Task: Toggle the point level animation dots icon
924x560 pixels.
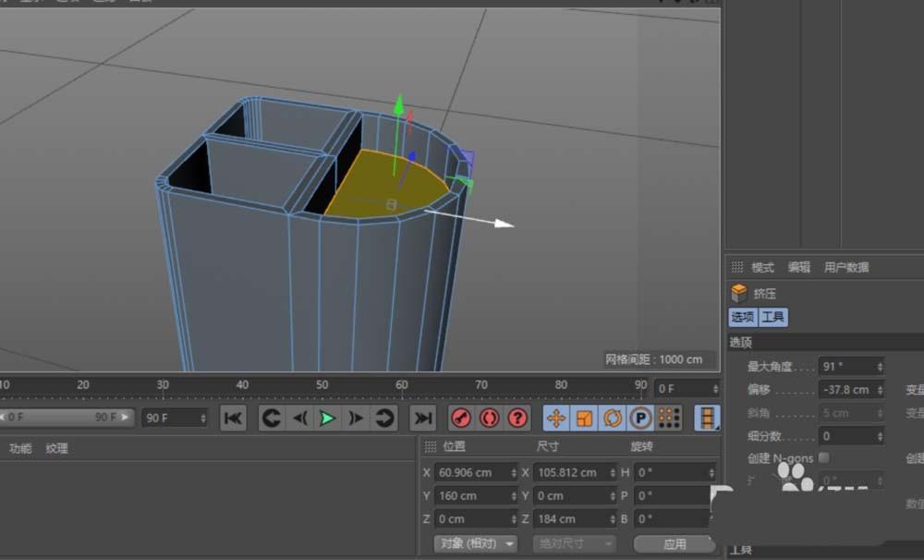Action: 668,418
